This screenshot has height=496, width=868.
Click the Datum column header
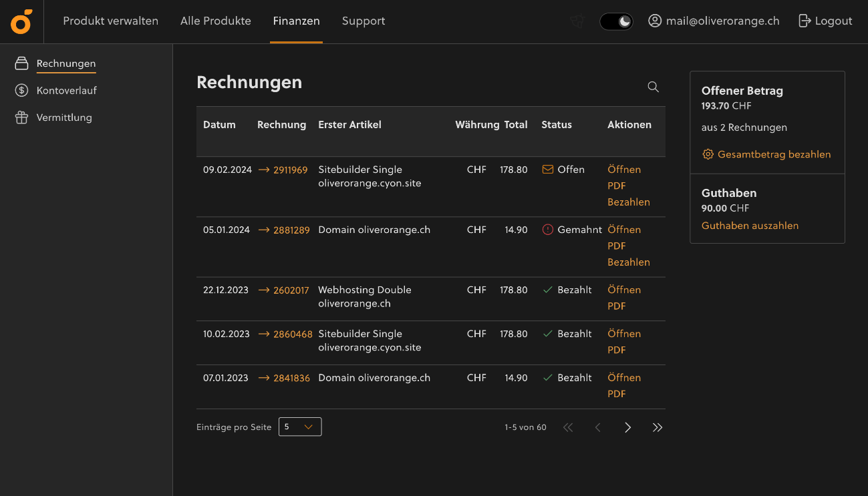click(219, 125)
